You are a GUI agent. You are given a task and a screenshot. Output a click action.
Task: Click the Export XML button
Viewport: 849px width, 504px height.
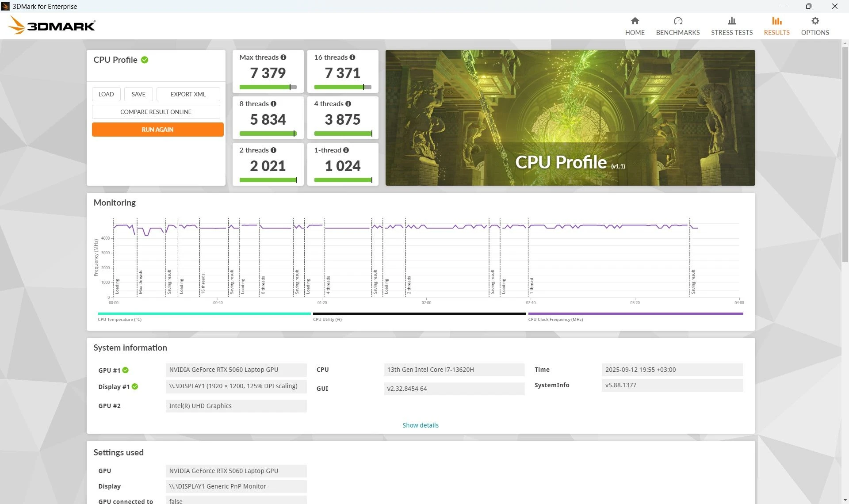point(188,94)
